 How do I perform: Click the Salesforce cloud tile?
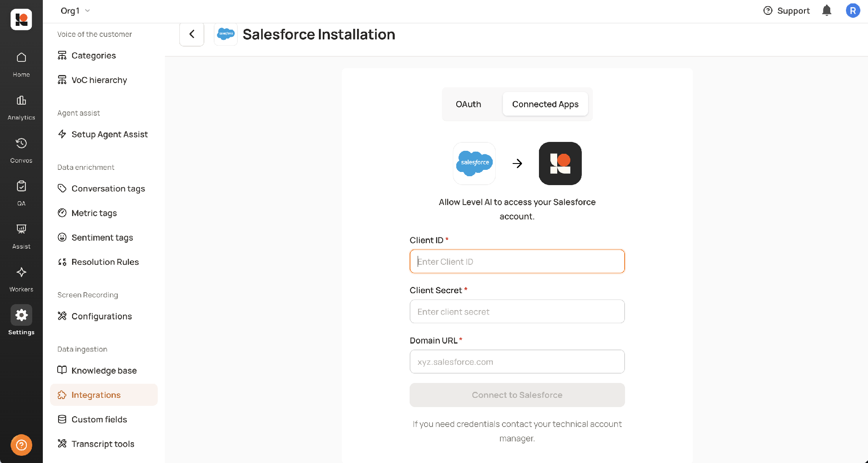click(x=474, y=164)
